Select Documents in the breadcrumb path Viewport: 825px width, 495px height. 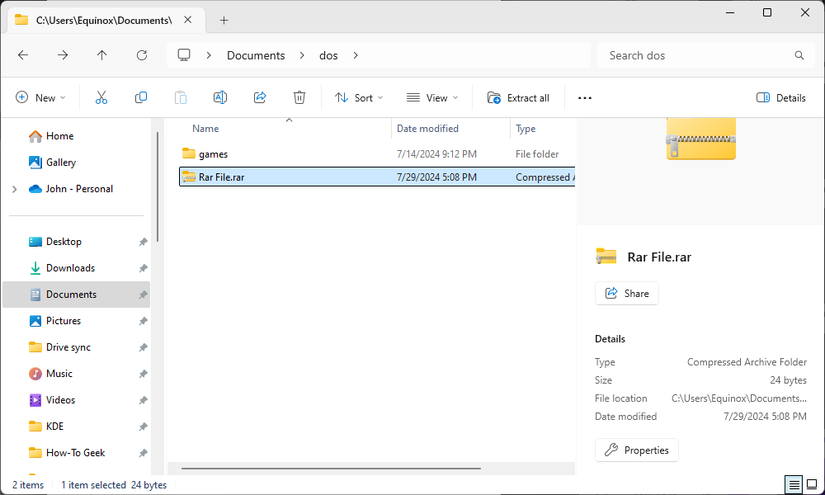click(256, 56)
